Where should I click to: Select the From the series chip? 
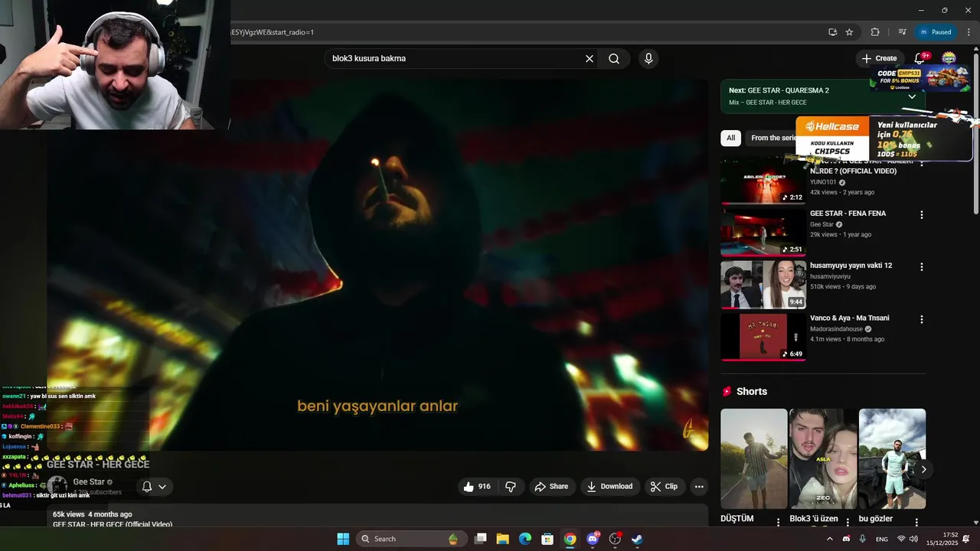[773, 138]
